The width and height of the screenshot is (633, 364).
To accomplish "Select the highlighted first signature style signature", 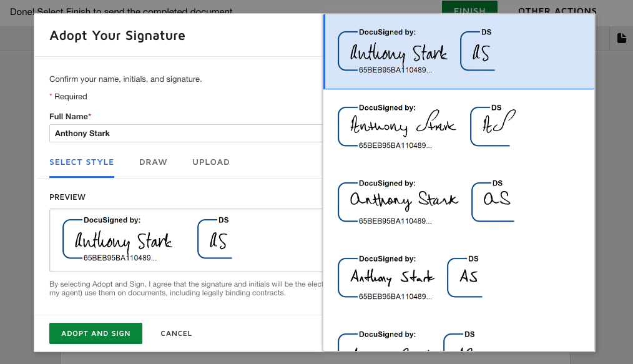I will click(x=398, y=53).
